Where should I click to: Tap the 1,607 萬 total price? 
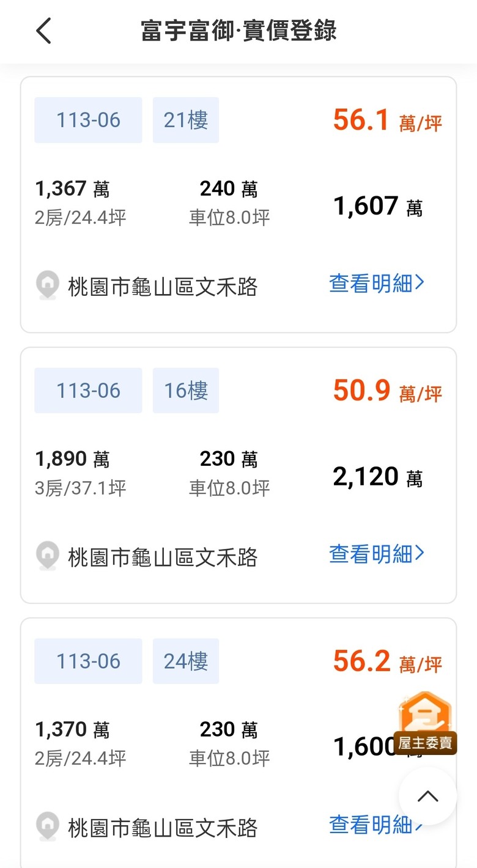pos(378,207)
